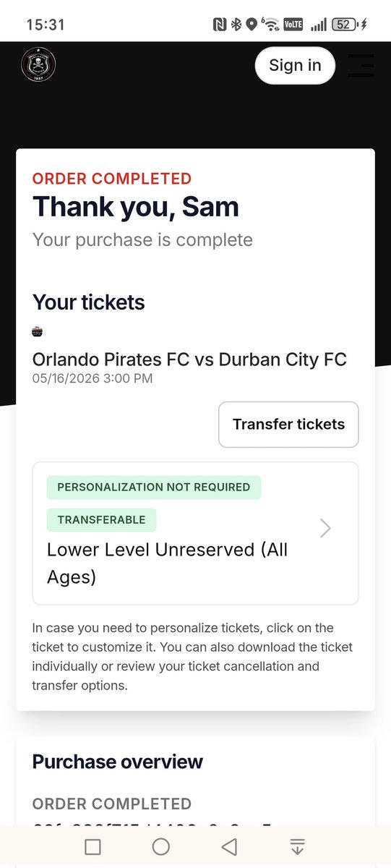391x868 pixels.
Task: Open the Lower Level Unreserved ticket card
Action: 195,533
